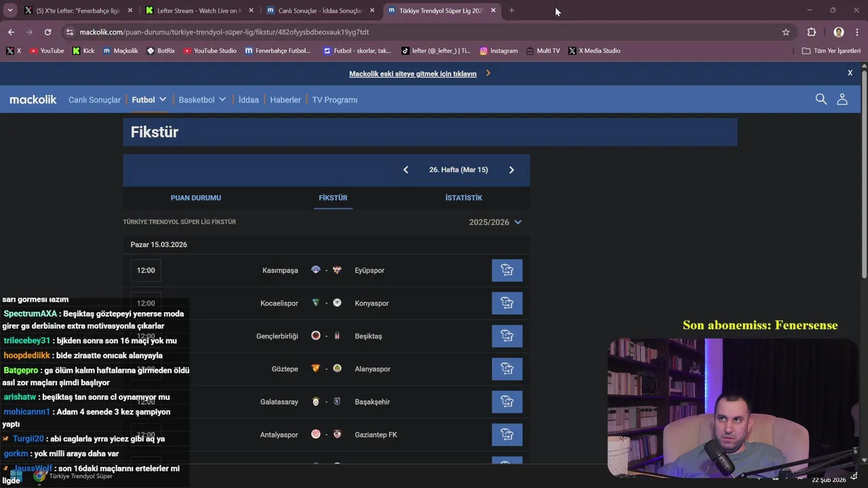
Task: Click the Kasımpaşa team name
Action: [x=280, y=270]
